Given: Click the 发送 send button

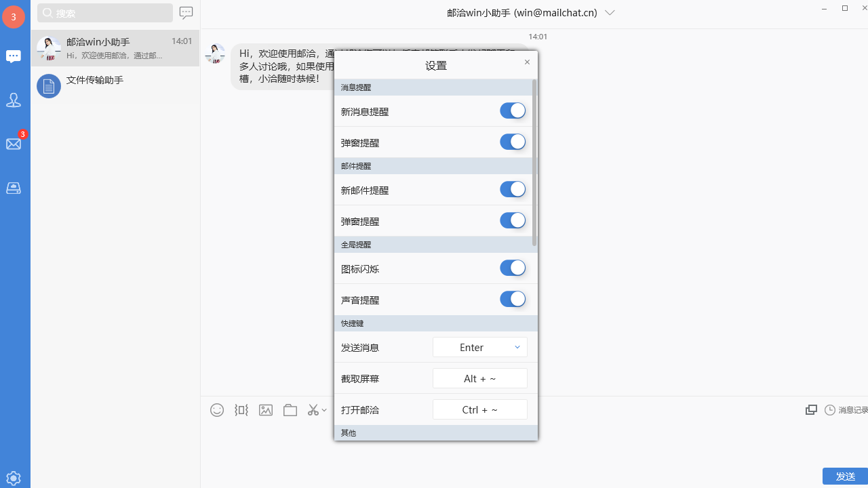Looking at the screenshot, I should 846,476.
